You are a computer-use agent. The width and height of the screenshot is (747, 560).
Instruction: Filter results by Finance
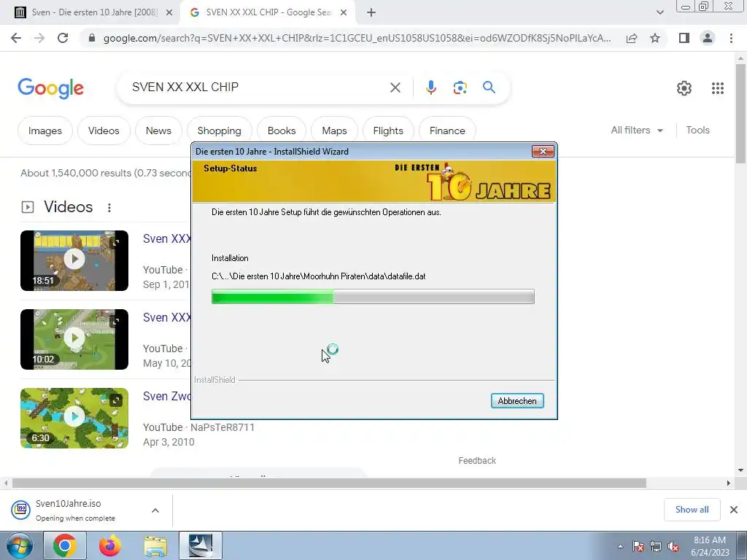tap(447, 131)
